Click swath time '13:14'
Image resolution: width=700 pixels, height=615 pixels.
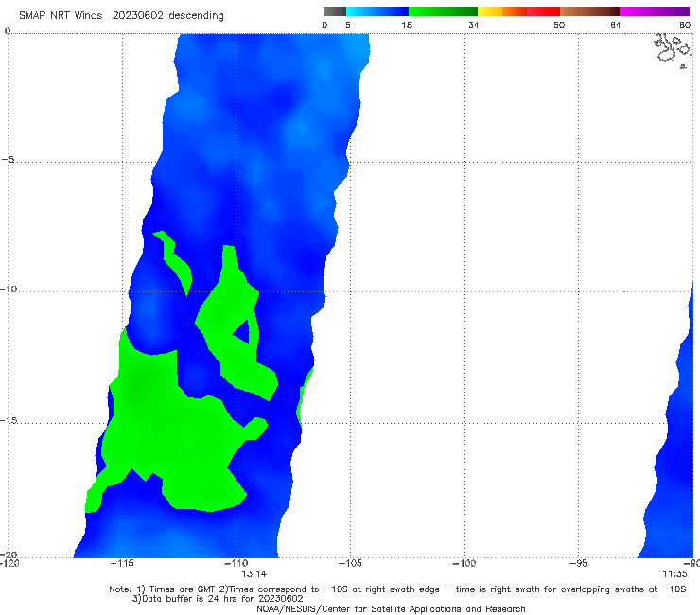(254, 574)
